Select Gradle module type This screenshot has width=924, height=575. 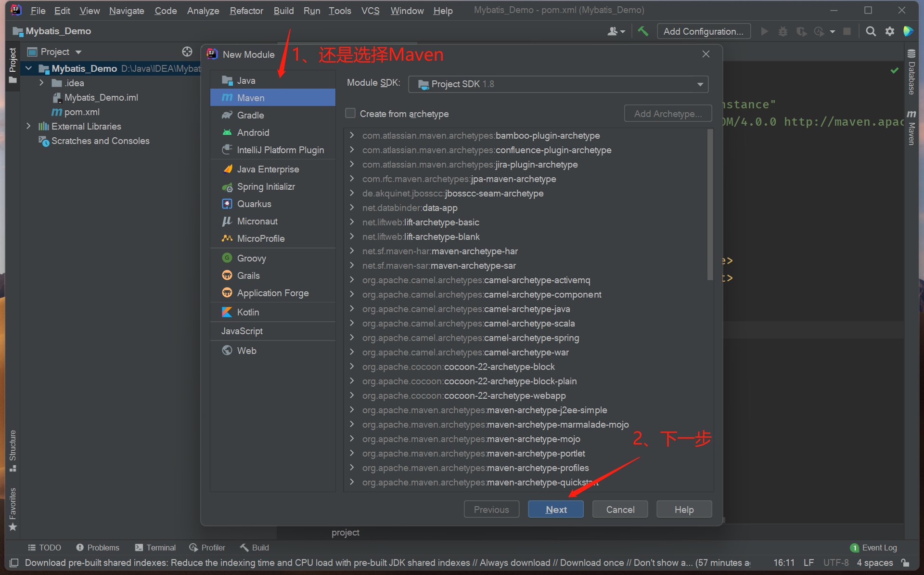(x=250, y=115)
